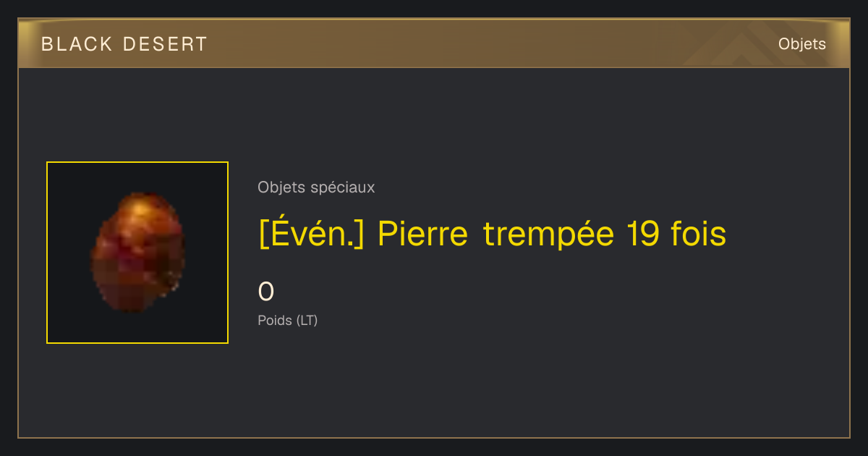Click the word Poids under the weight
The height and width of the screenshot is (456, 868).
point(275,320)
